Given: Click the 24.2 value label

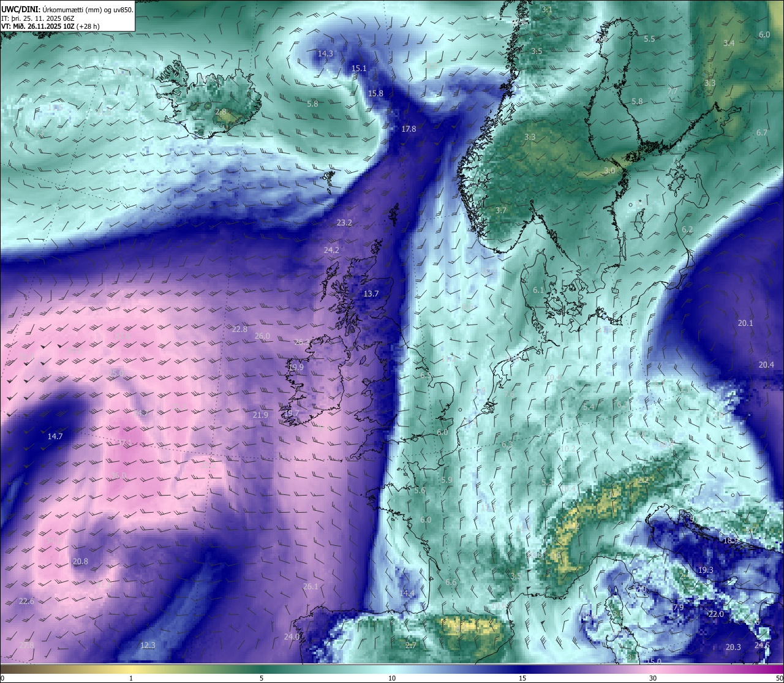Looking at the screenshot, I should click(x=331, y=250).
